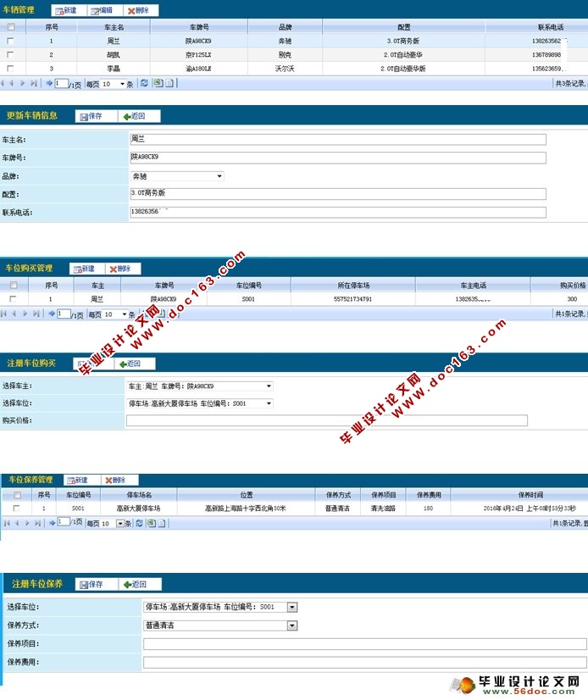Go to previous page in 车位保养管理 pager
The width and height of the screenshot is (588, 700).
pos(17,523)
